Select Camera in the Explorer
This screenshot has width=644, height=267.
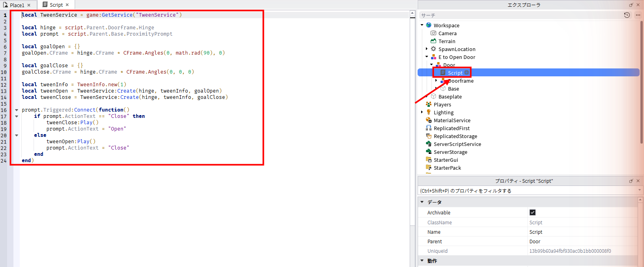447,33
